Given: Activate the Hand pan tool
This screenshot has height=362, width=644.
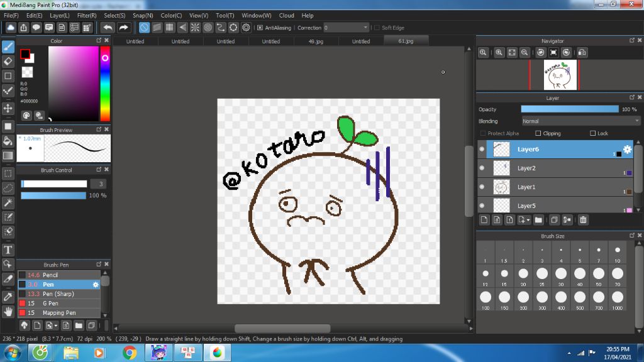Looking at the screenshot, I should coord(8,312).
